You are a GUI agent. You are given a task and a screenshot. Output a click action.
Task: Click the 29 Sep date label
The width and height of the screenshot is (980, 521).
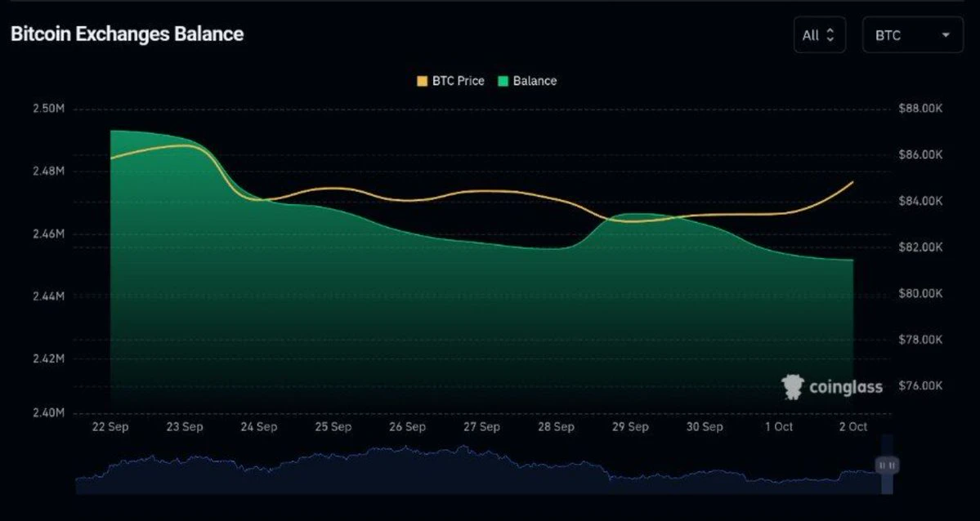(630, 426)
